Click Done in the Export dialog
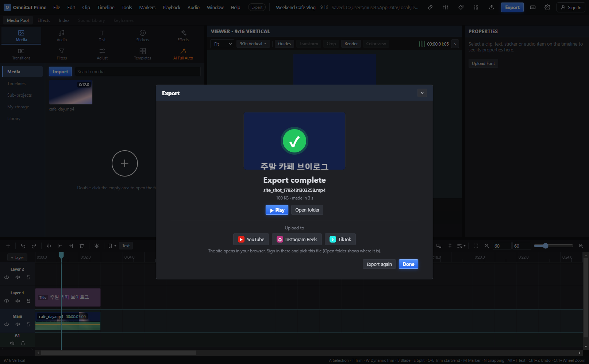Screen dimensions: 589x364 [x=408, y=264]
